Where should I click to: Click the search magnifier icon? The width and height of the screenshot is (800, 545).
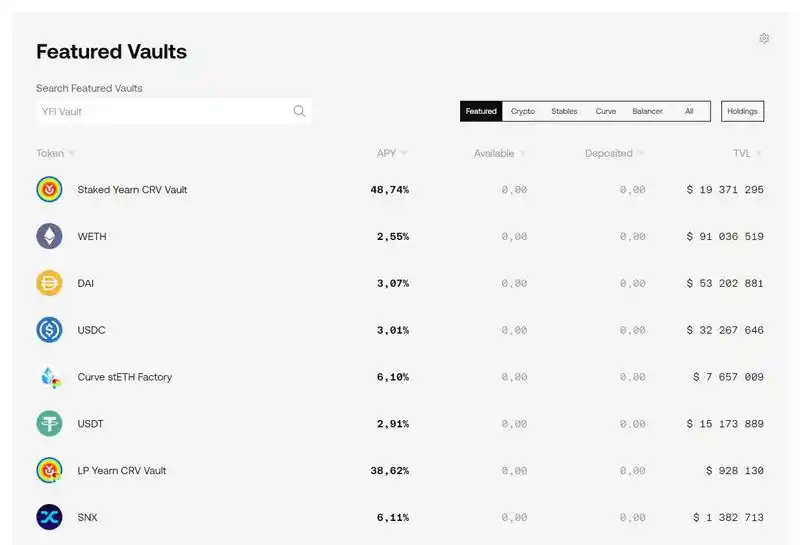coord(299,111)
